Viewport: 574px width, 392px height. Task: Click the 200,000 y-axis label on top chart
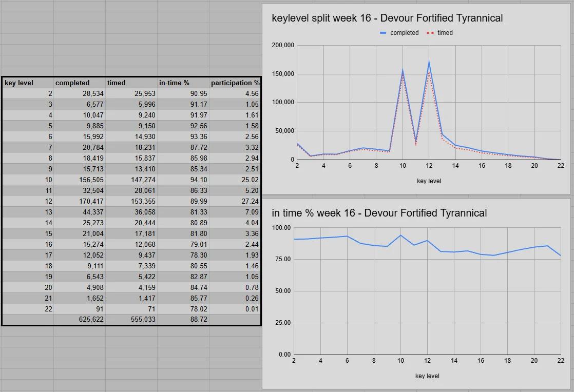click(x=282, y=45)
